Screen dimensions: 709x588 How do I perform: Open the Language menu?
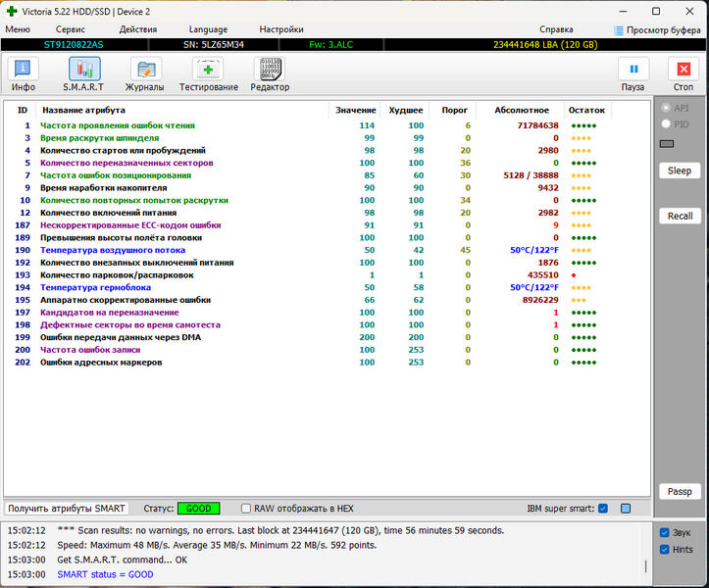coord(208,29)
